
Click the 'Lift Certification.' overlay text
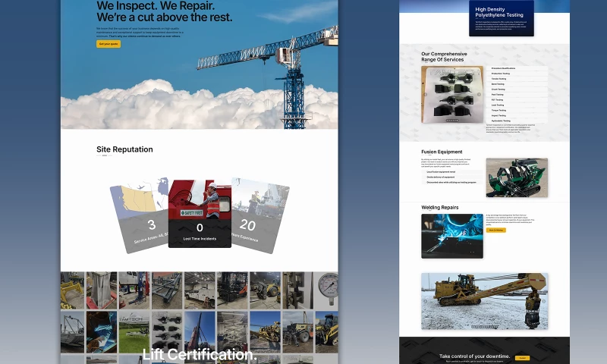pos(200,354)
